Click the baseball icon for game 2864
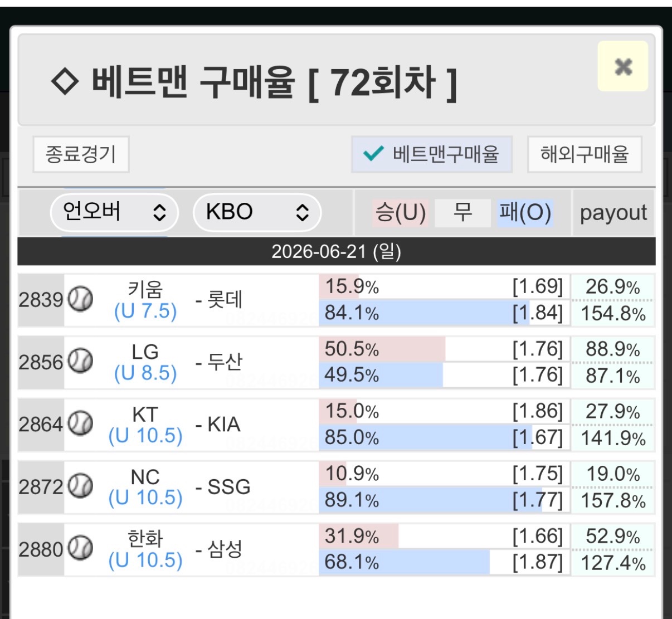This screenshot has height=619, width=672. (80, 425)
